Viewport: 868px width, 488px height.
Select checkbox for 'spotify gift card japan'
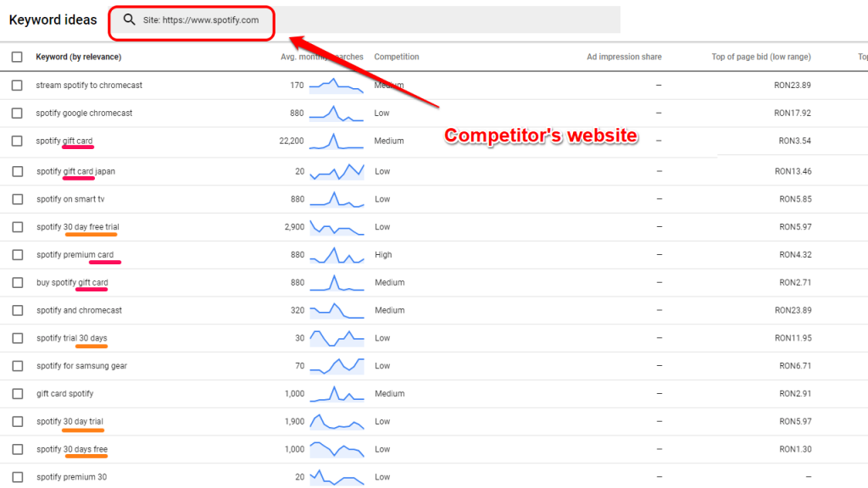click(18, 171)
